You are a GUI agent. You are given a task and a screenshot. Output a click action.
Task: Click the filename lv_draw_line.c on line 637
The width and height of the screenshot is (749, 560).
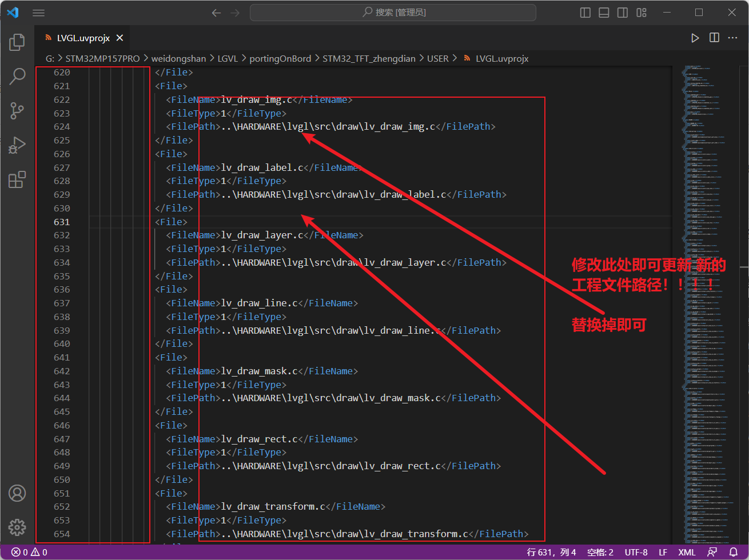259,303
